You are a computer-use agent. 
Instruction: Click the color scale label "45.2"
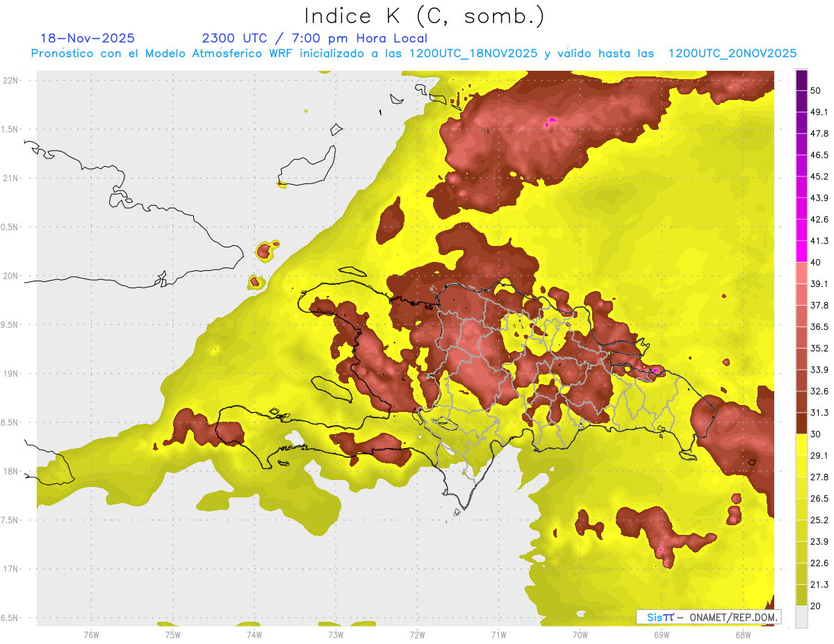[819, 176]
